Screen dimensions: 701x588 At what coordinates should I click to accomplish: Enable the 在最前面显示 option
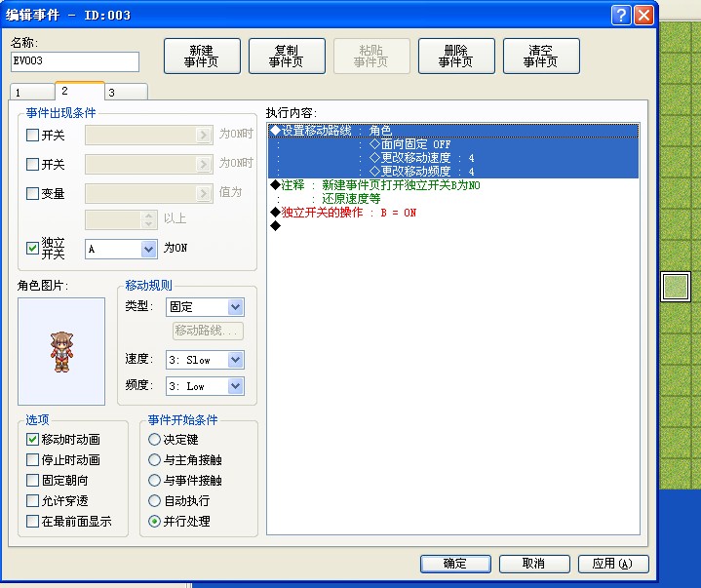32,522
